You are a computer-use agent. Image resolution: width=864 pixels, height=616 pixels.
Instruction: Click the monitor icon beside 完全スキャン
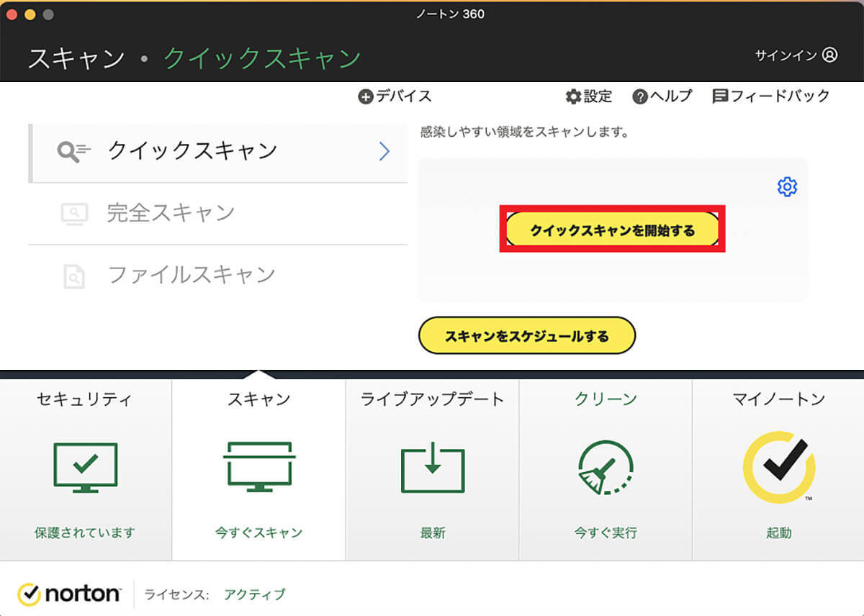[74, 213]
